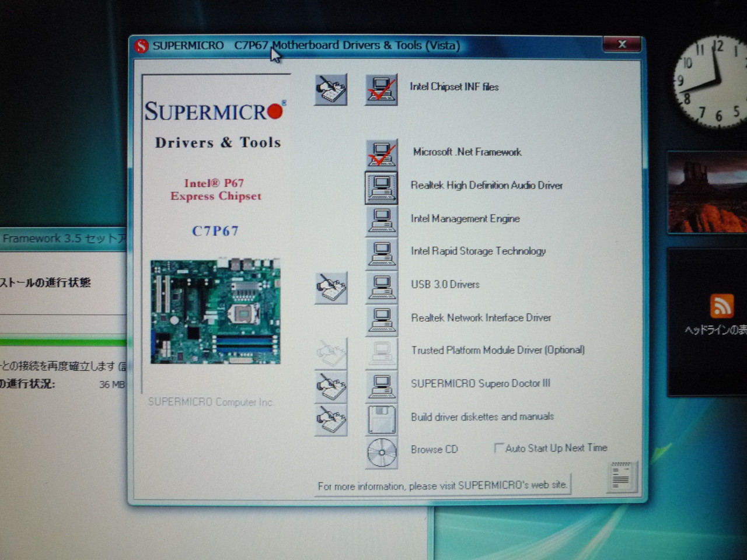Screen dimensions: 747x560
Task: Click the floppy disk icon for driver diskettes
Action: tap(382, 419)
